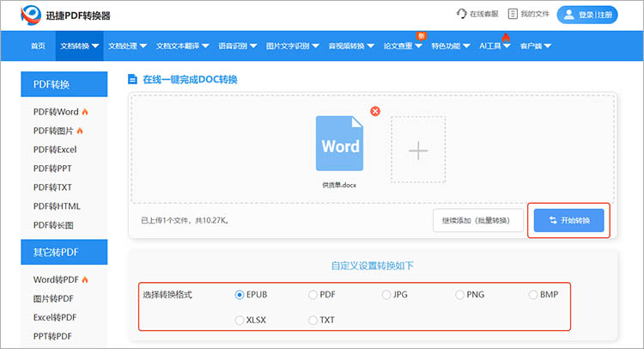Open PDF转长图 in the sidebar
This screenshot has height=349, width=644.
pyautogui.click(x=53, y=225)
